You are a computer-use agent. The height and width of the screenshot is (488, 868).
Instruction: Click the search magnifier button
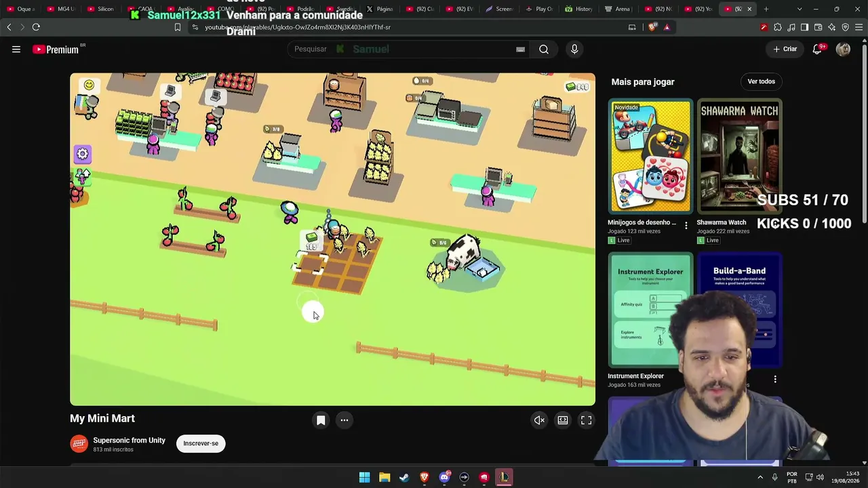(544, 49)
